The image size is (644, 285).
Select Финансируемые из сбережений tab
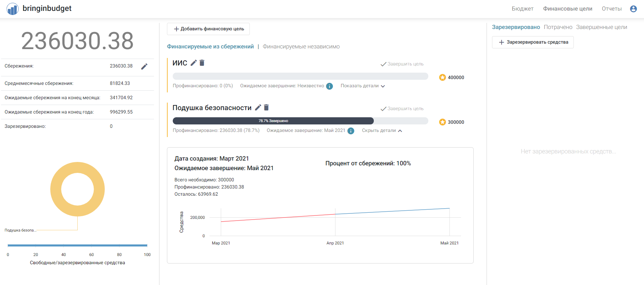click(210, 47)
